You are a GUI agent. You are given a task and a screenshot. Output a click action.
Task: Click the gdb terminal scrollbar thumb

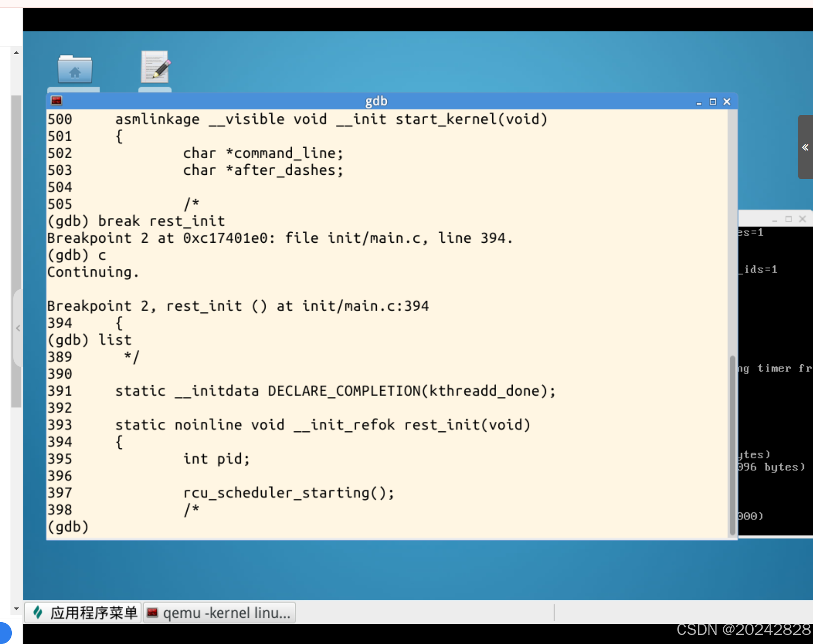tap(732, 445)
